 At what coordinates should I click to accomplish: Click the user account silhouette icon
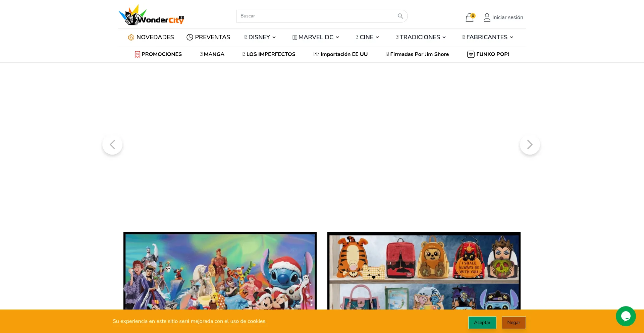click(487, 17)
